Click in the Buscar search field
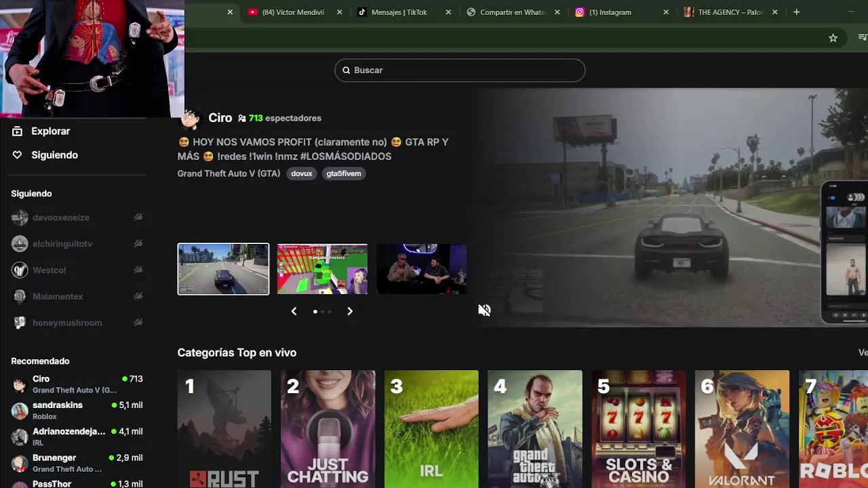 tap(460, 70)
